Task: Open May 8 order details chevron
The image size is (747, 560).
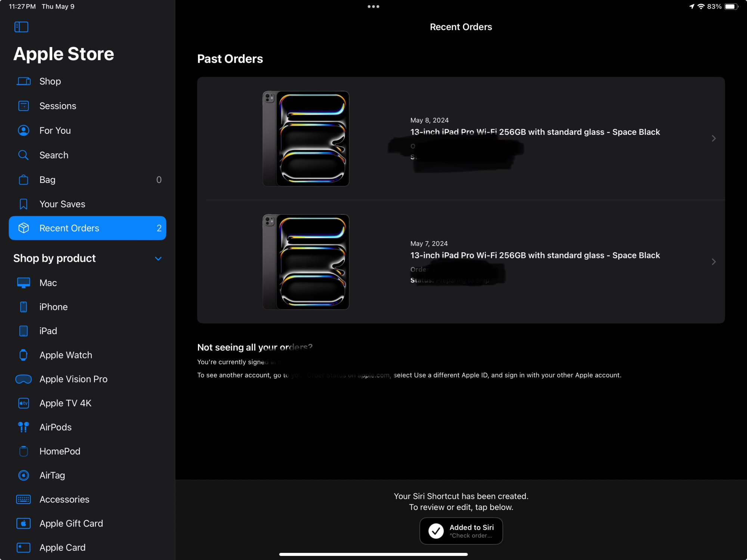Action: tap(713, 139)
